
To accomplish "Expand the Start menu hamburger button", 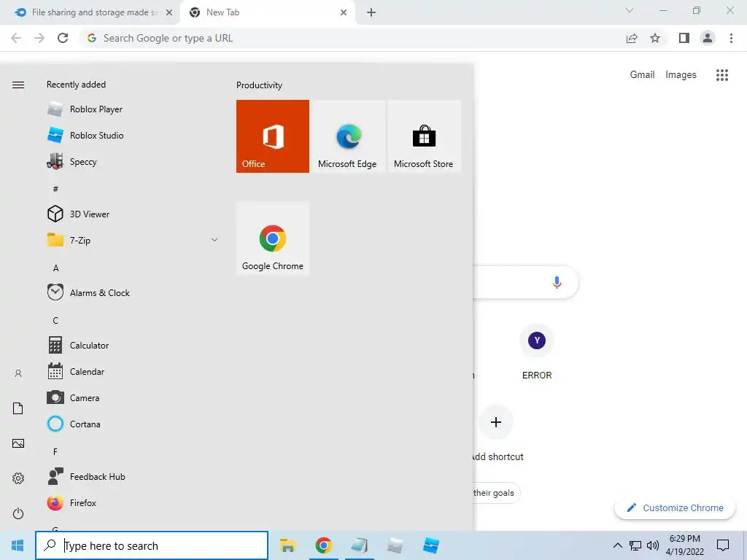I will (18, 85).
